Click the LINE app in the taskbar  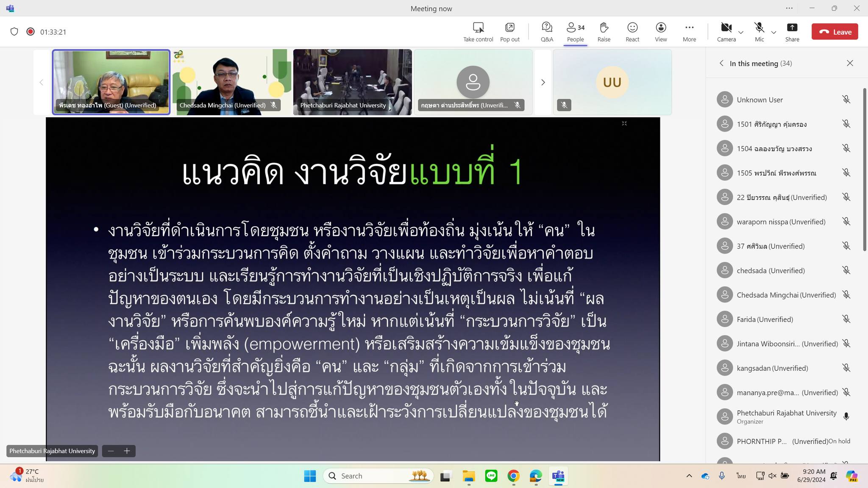(x=491, y=476)
